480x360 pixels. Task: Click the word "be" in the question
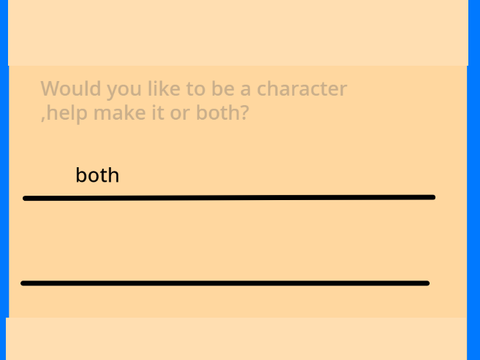221,89
